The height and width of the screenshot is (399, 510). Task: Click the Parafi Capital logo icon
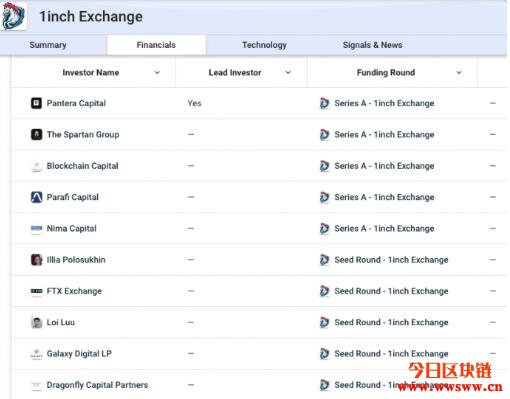pyautogui.click(x=36, y=197)
